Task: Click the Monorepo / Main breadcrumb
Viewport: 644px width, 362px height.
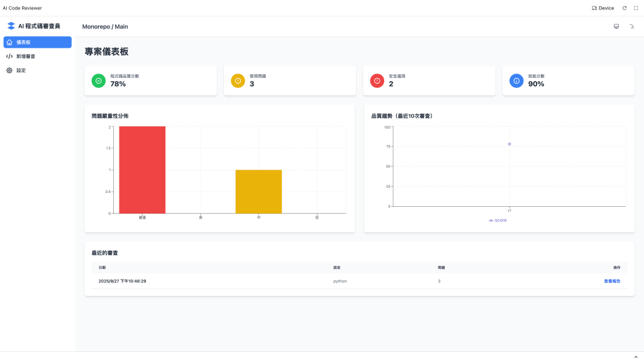Action: (105, 26)
